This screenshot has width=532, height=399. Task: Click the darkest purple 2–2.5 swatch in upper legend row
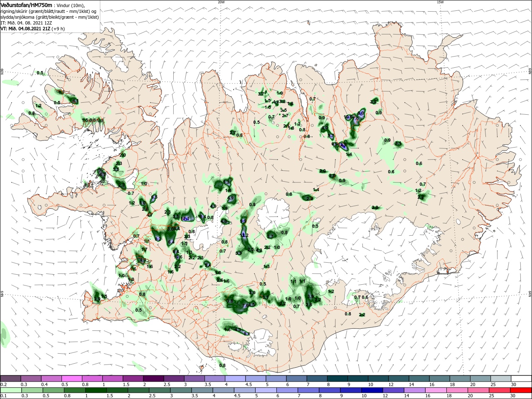(x=153, y=378)
